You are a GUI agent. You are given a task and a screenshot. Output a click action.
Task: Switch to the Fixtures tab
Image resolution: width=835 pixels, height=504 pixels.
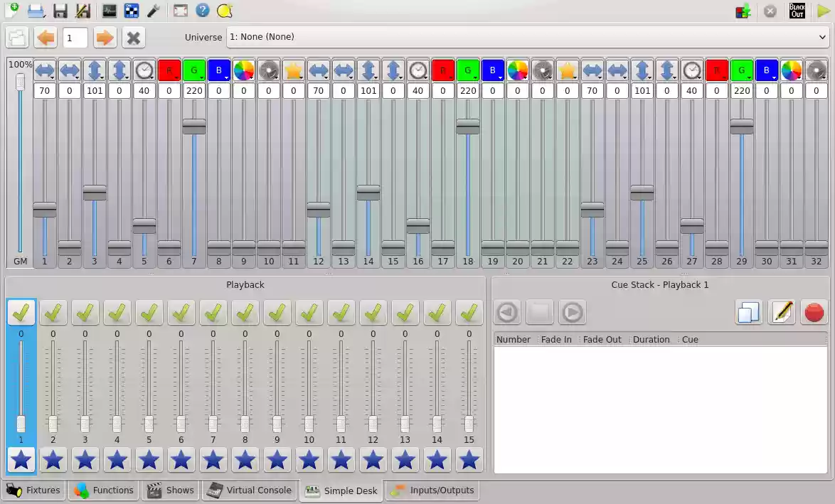tap(33, 490)
